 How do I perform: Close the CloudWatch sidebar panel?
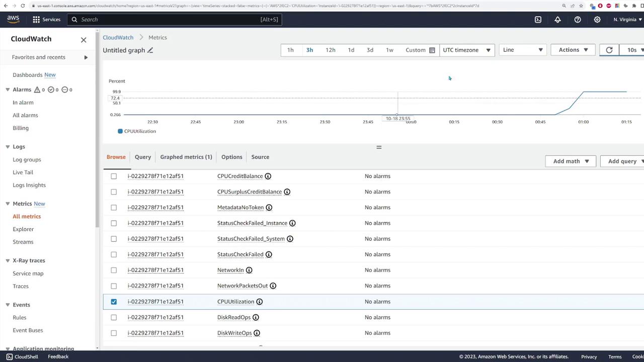pyautogui.click(x=84, y=39)
